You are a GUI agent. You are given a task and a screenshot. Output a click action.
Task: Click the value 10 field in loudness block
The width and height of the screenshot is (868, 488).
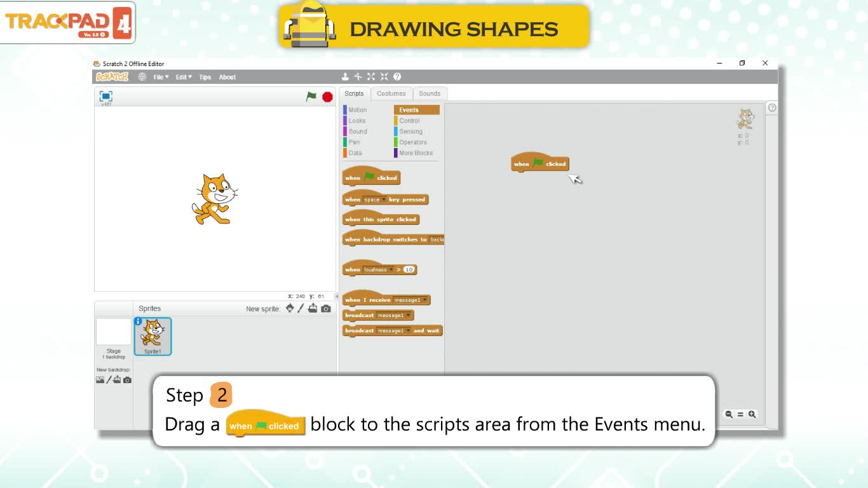[x=409, y=269]
